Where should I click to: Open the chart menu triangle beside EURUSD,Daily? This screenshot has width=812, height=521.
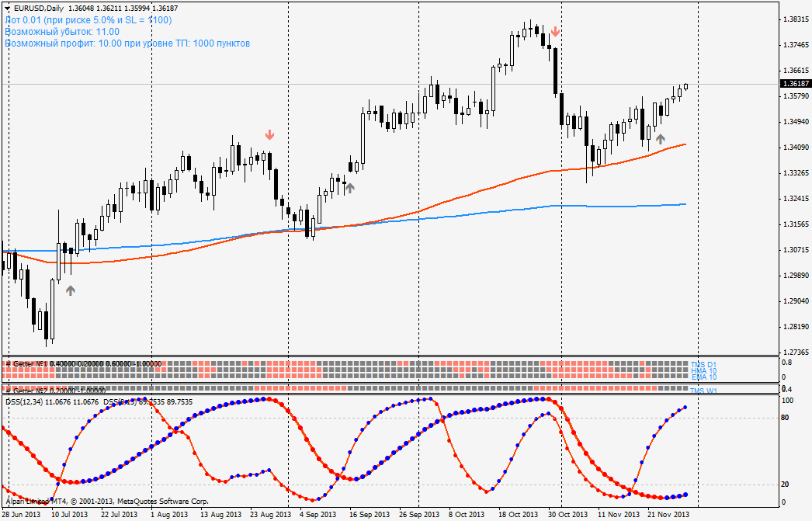[7, 9]
